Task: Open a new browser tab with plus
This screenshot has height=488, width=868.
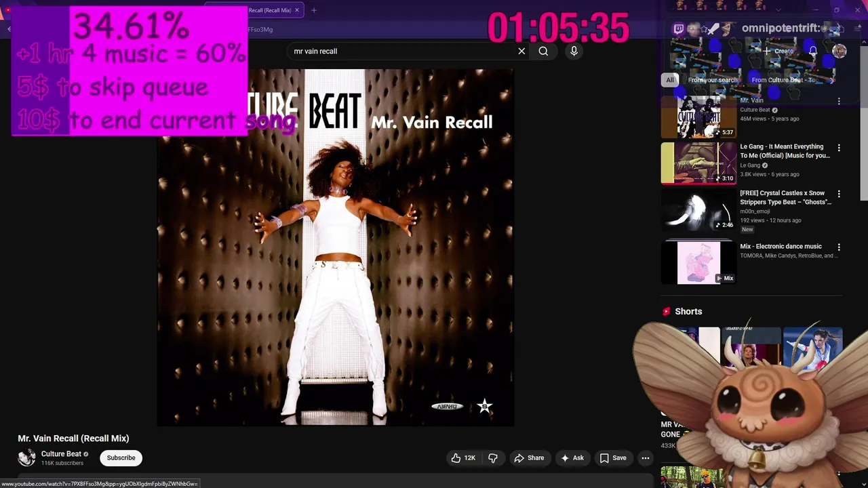Action: click(314, 10)
